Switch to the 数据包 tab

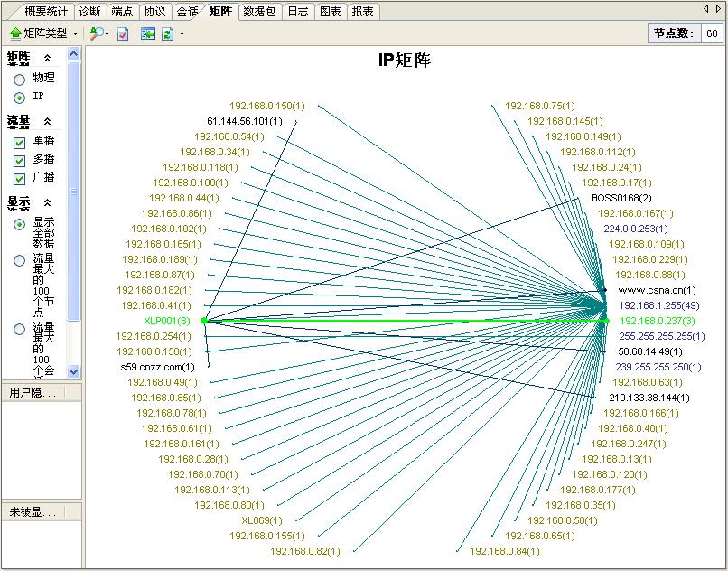(258, 12)
